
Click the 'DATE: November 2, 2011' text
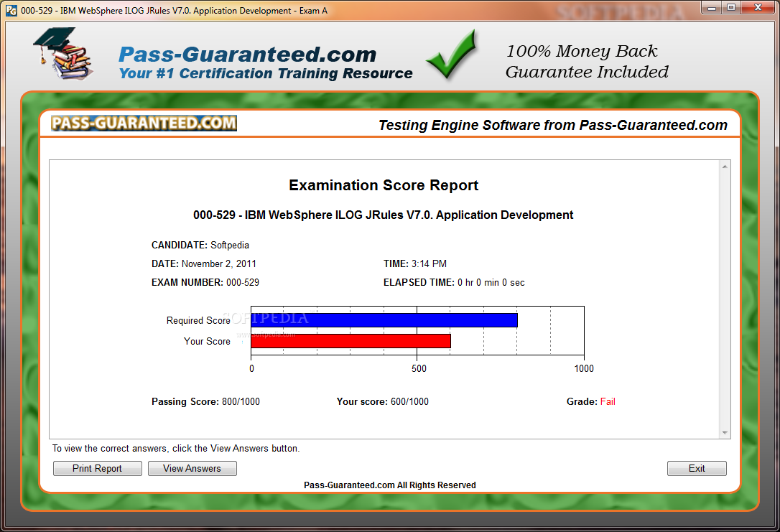[203, 263]
